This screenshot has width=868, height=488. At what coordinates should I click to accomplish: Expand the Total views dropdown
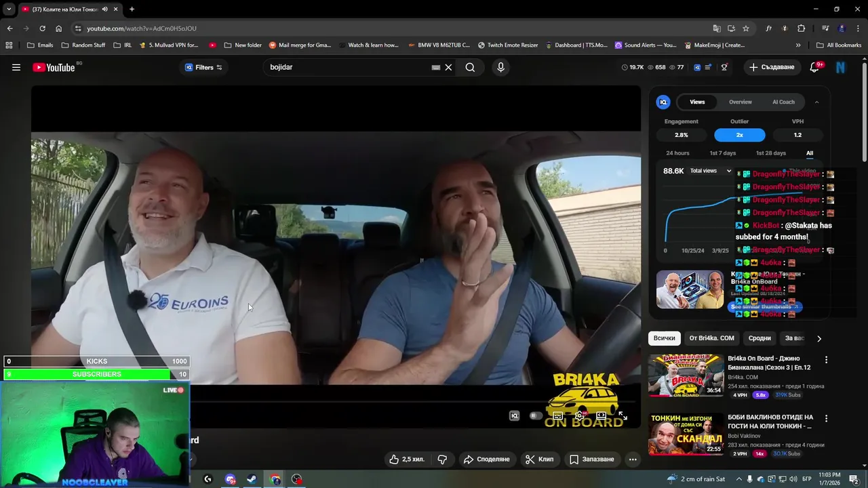click(711, 171)
